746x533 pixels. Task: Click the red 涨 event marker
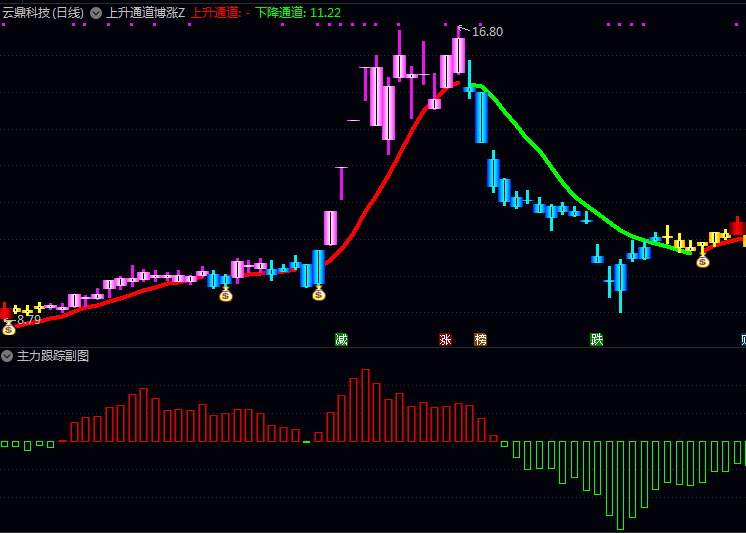(445, 340)
